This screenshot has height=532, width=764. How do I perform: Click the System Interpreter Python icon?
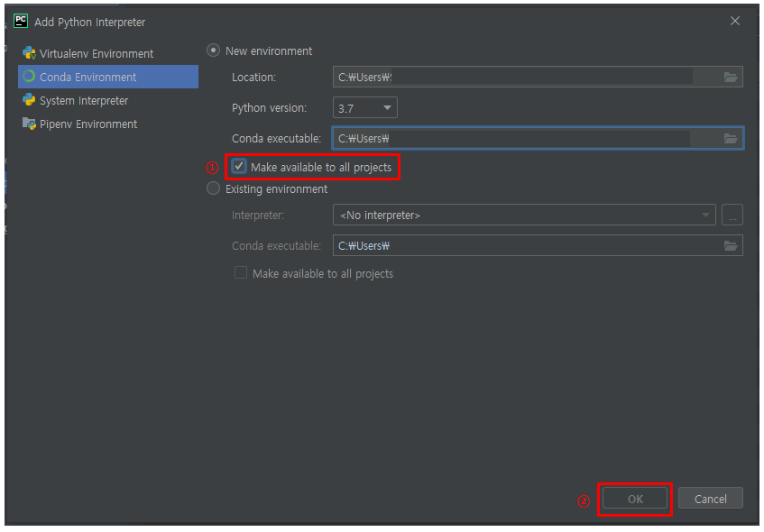point(29,100)
